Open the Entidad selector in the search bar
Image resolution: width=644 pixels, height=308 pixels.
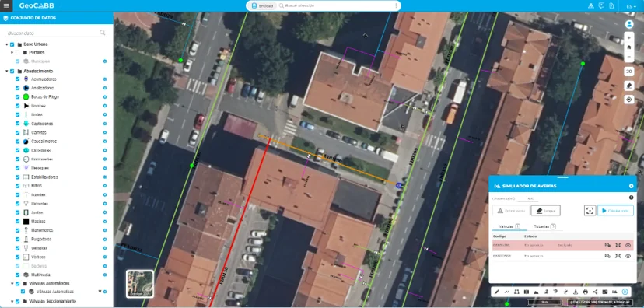(262, 5)
